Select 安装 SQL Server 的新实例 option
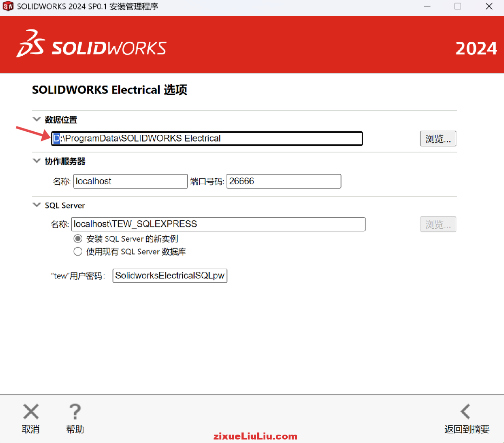The image size is (504, 443). coord(78,238)
